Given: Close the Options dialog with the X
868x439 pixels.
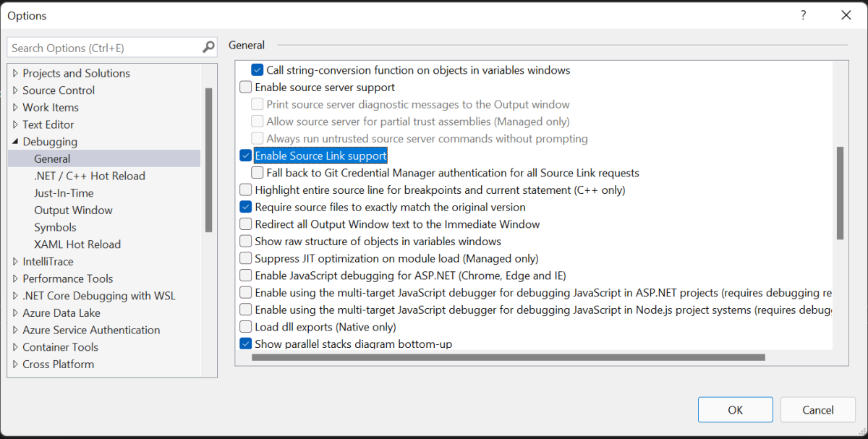Looking at the screenshot, I should (846, 15).
